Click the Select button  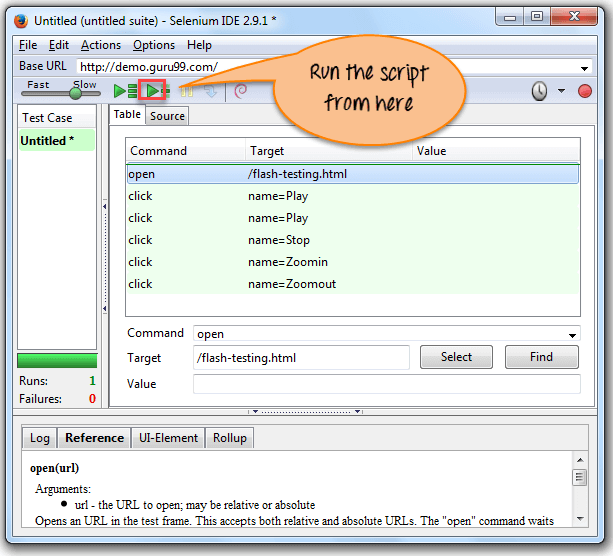(456, 357)
